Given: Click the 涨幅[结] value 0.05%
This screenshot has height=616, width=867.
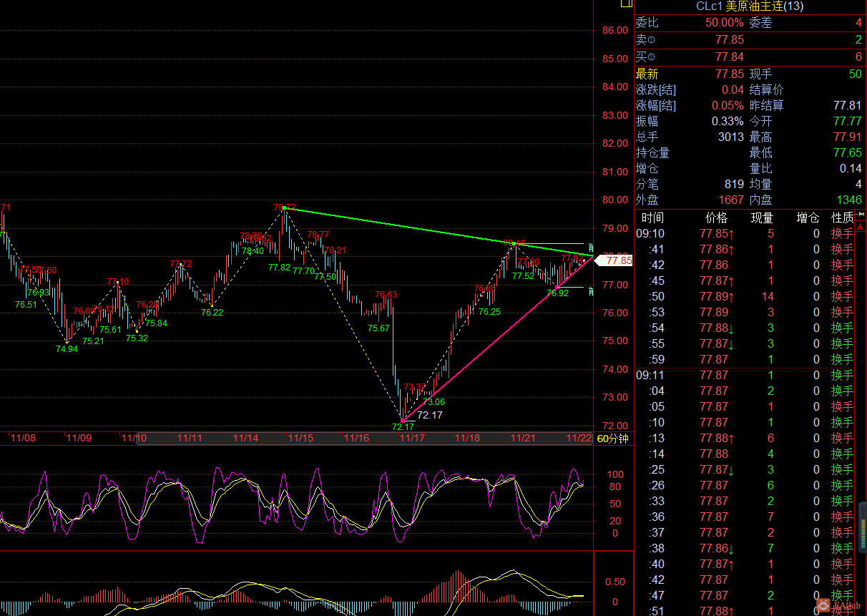Looking at the screenshot, I should [x=728, y=106].
